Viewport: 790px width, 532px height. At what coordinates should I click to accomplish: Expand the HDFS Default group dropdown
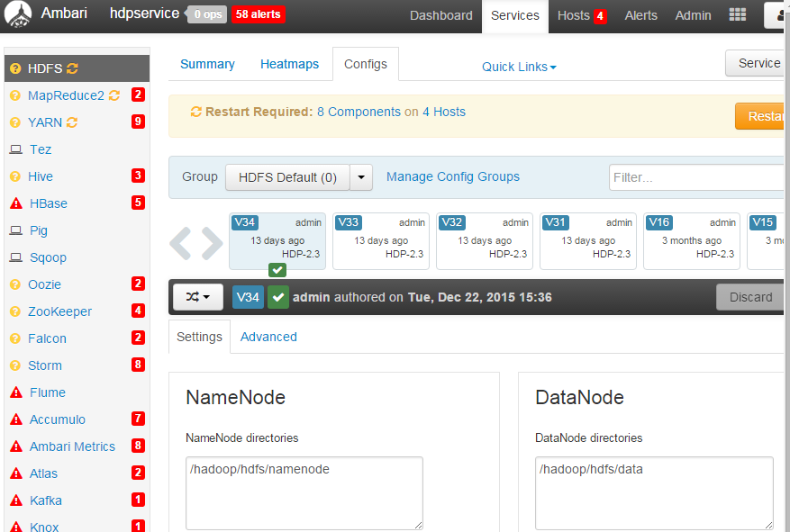point(361,177)
